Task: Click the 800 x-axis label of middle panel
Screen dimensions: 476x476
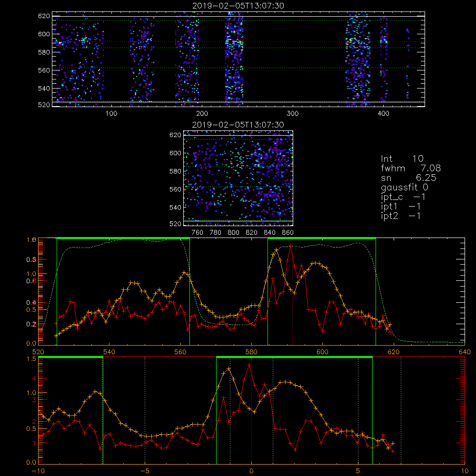Action: [x=234, y=233]
